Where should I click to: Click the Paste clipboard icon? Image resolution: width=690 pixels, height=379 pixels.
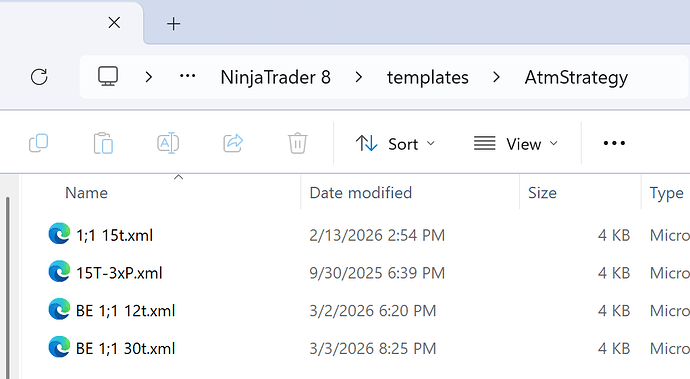pos(103,143)
